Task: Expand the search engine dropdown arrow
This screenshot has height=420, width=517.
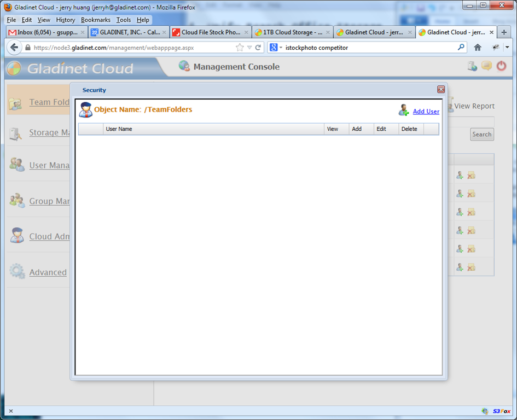Action: coord(281,48)
